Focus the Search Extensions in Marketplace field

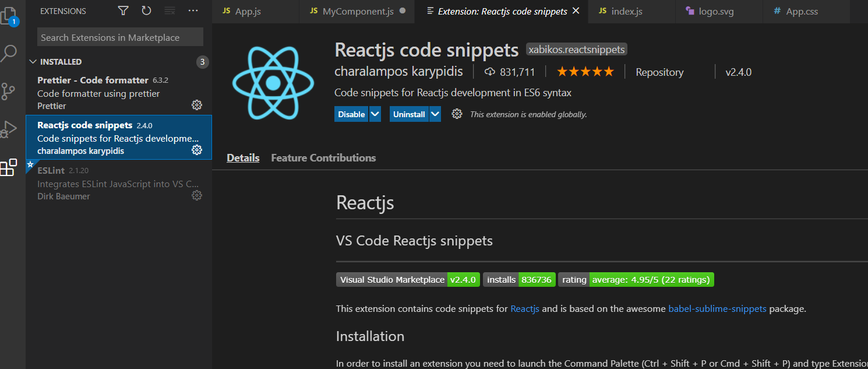(x=120, y=37)
